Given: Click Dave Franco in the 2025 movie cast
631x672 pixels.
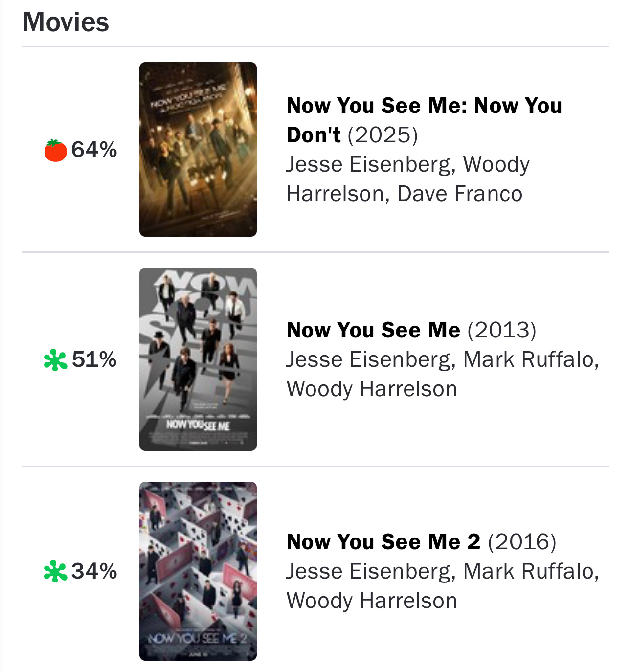Looking at the screenshot, I should point(459,194).
